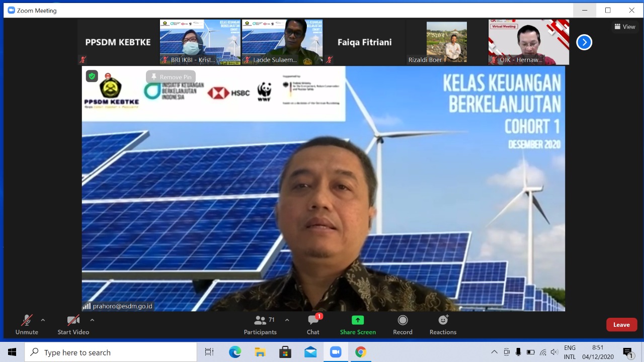Screen dimensions: 644x362
Task: Expand Participants options chevron
Action: coord(286,319)
